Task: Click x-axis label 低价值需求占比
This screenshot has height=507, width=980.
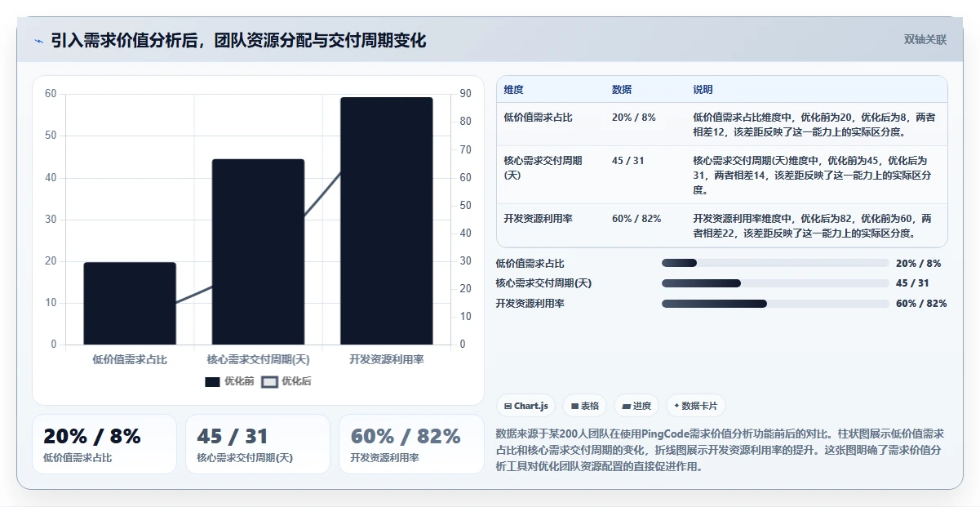Action: coord(130,359)
